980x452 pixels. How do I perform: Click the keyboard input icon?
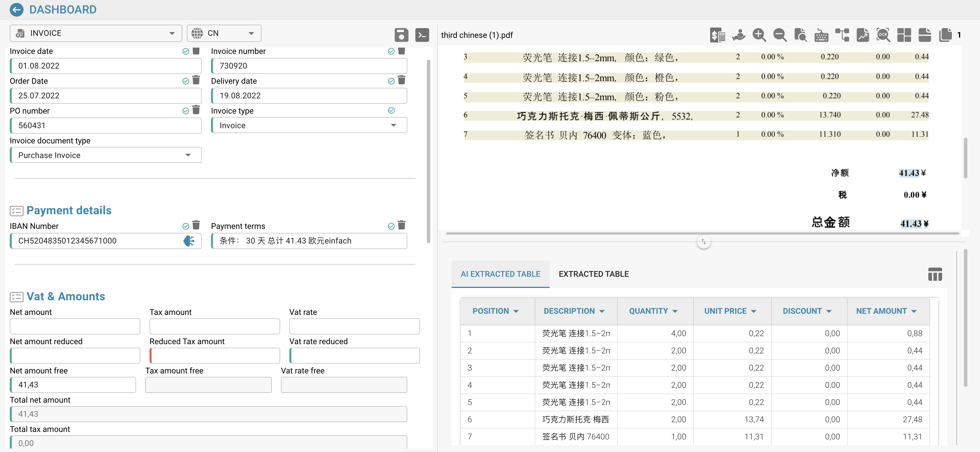tap(821, 35)
